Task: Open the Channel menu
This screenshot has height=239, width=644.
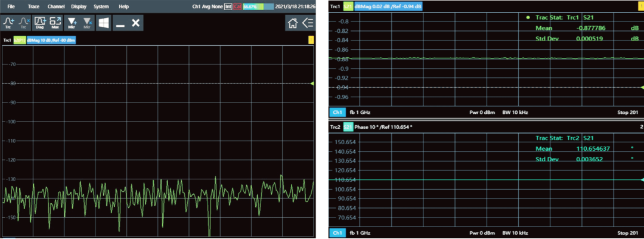Action: click(56, 7)
